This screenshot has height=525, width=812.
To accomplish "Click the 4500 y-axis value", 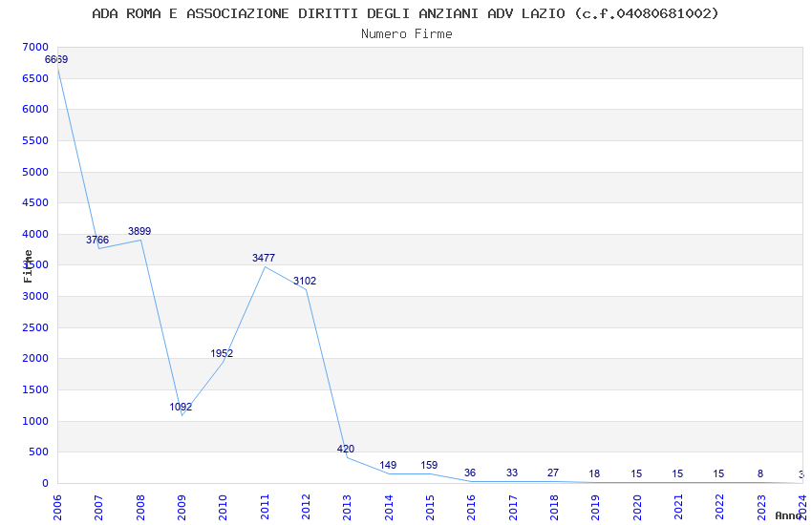I will pyautogui.click(x=35, y=202).
